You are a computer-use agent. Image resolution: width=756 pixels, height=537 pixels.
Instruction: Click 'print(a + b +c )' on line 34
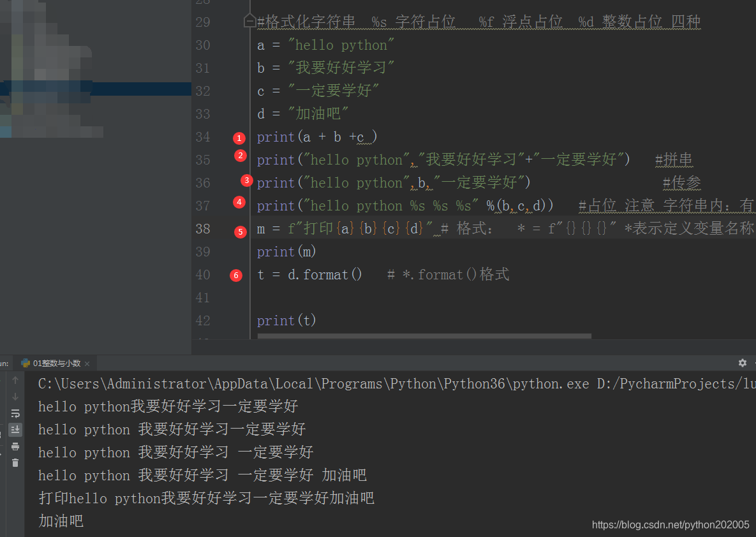click(x=317, y=137)
